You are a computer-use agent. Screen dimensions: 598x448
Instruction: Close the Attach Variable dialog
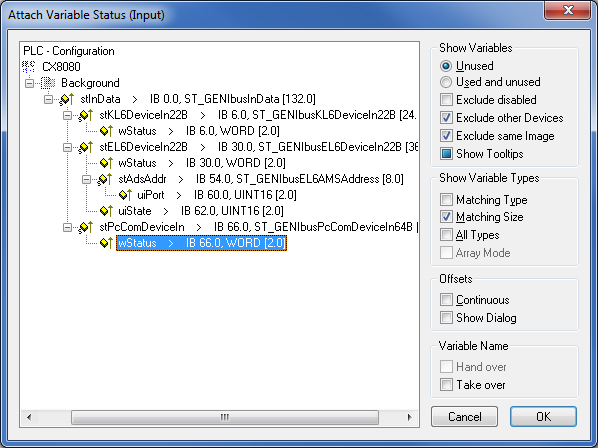click(x=568, y=10)
